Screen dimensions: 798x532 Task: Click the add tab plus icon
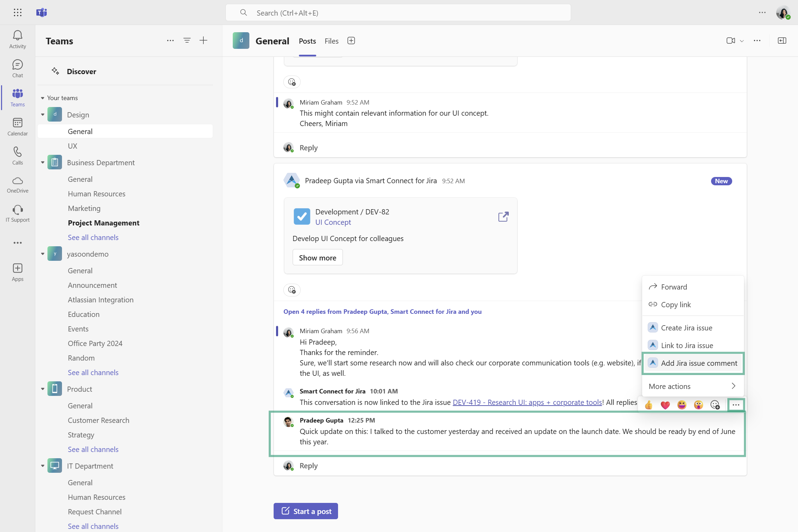351,41
